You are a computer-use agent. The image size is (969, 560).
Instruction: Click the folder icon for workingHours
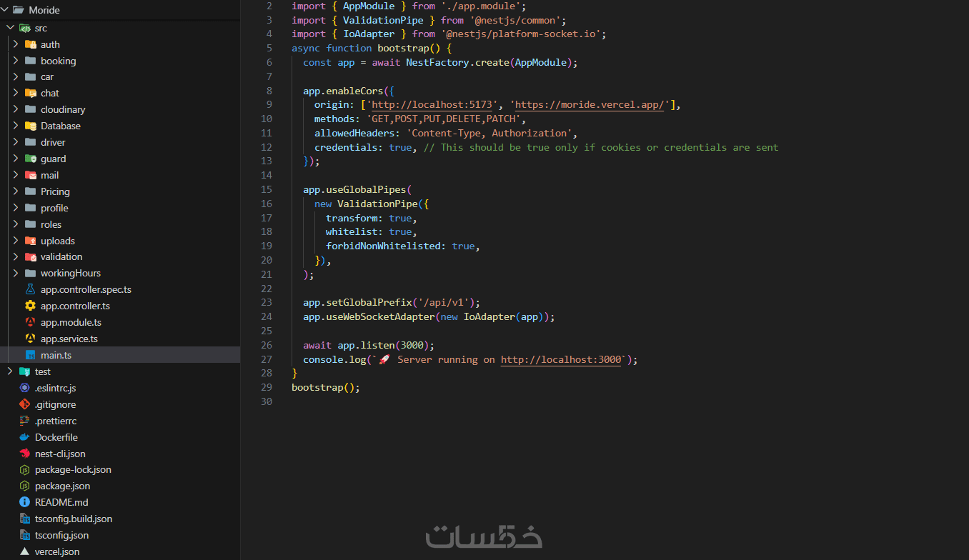pos(30,273)
